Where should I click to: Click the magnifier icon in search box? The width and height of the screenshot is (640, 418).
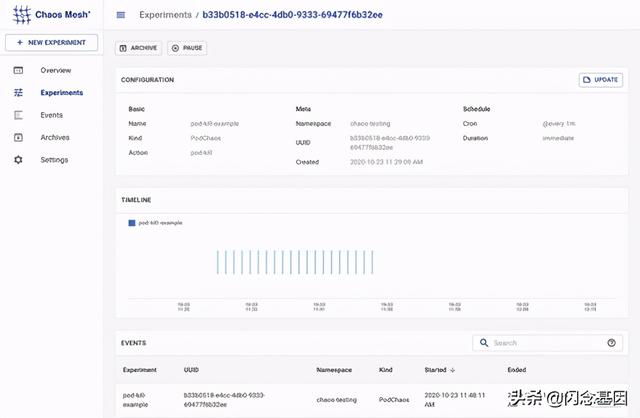(484, 343)
